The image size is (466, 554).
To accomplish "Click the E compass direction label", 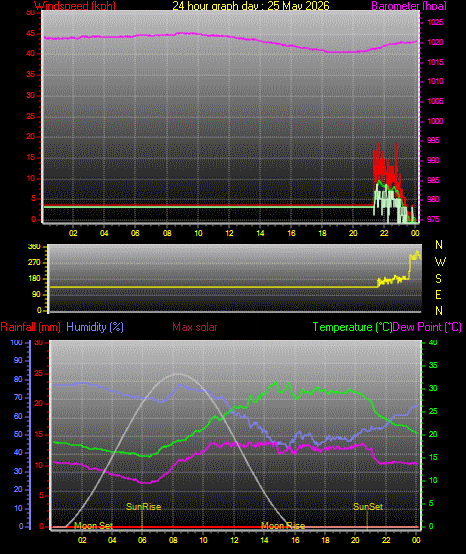I will coord(438,295).
